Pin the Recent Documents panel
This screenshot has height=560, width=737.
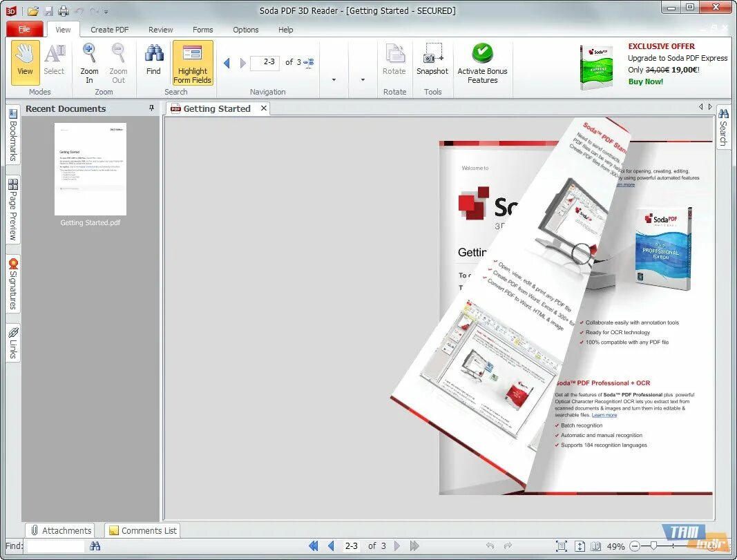[x=151, y=108]
